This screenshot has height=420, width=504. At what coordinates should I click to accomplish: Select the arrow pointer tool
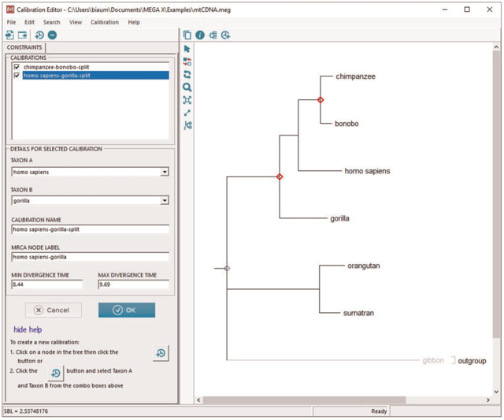coord(187,49)
